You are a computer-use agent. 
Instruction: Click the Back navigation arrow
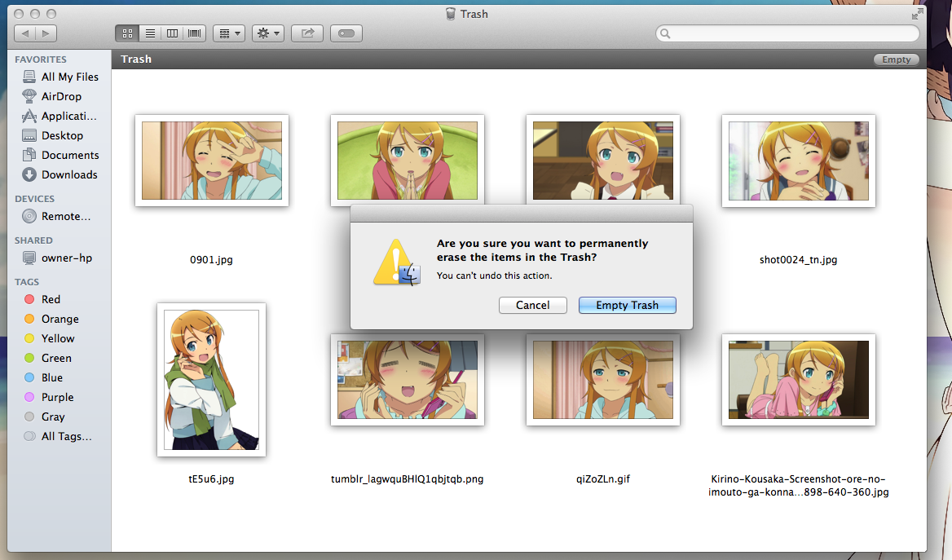25,33
